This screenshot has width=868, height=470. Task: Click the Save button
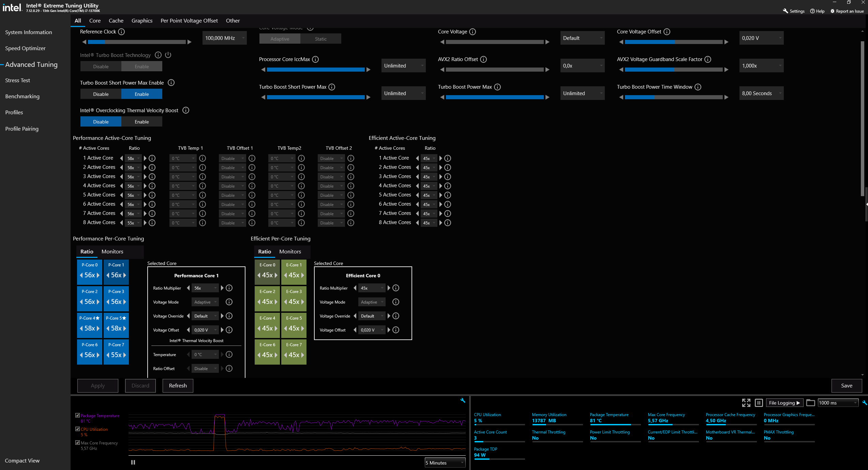[847, 386]
